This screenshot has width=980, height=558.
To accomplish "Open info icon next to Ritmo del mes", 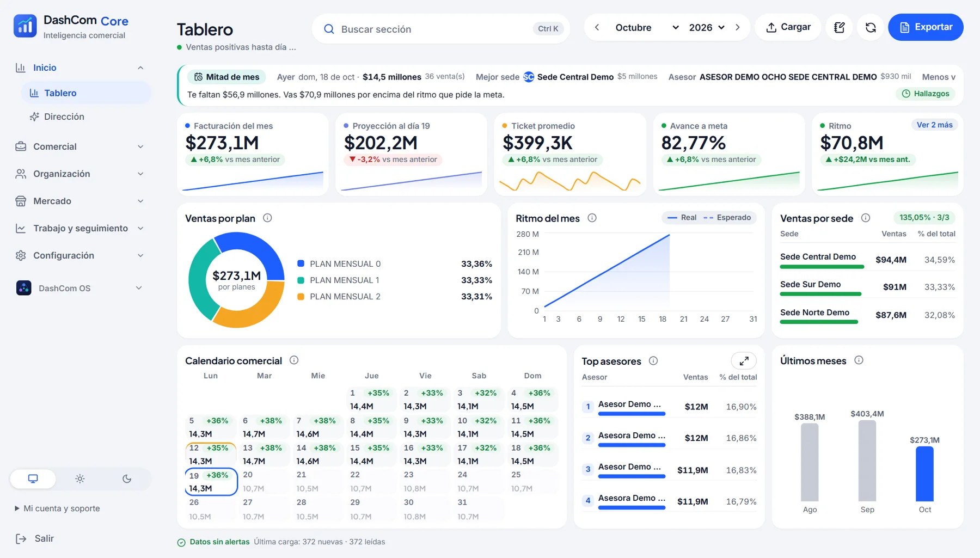I will tap(592, 218).
